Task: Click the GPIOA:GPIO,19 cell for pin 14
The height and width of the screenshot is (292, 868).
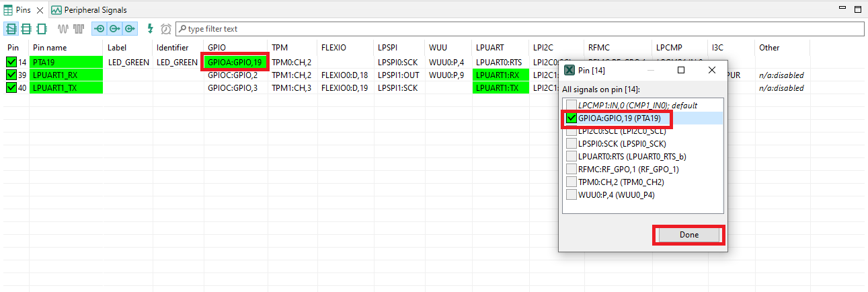Action: 235,63
